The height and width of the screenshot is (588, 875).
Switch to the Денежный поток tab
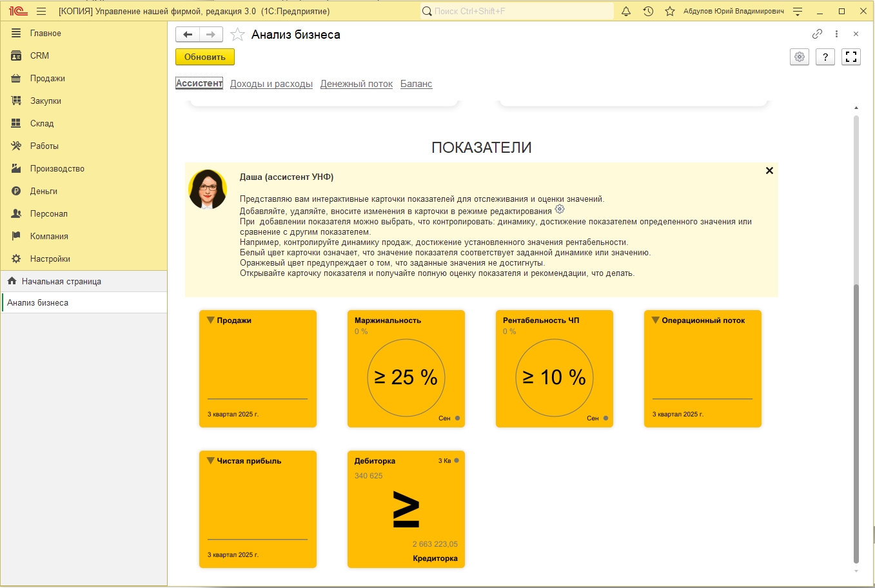pos(357,84)
